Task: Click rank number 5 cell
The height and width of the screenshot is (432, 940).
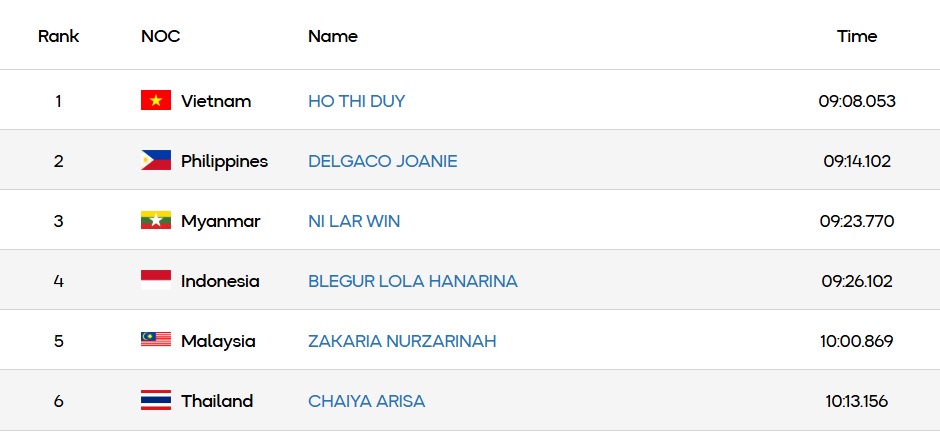Action: [x=58, y=341]
